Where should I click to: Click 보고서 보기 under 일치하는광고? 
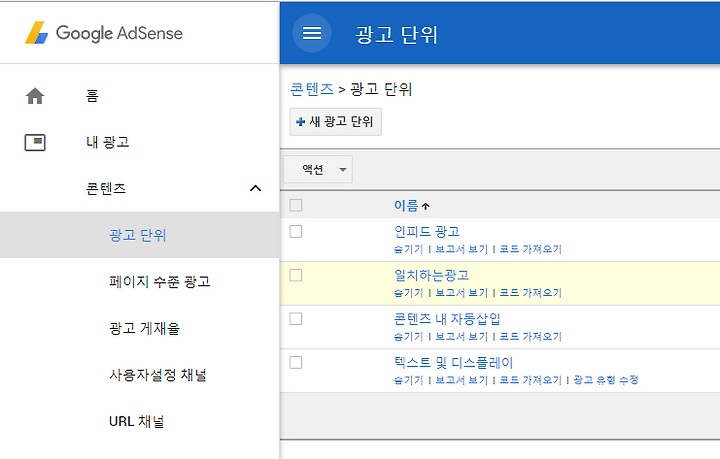pyautogui.click(x=461, y=292)
